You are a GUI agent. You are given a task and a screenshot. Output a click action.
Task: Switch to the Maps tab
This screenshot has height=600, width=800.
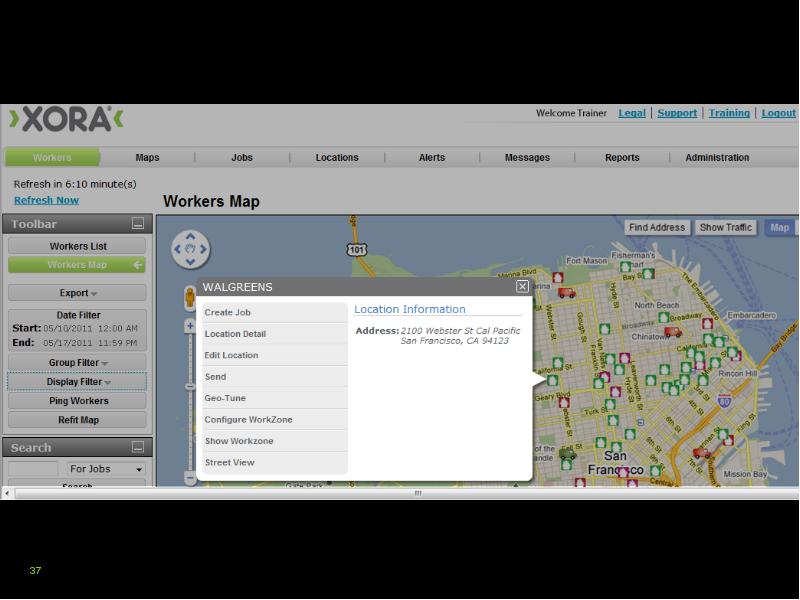(x=147, y=158)
